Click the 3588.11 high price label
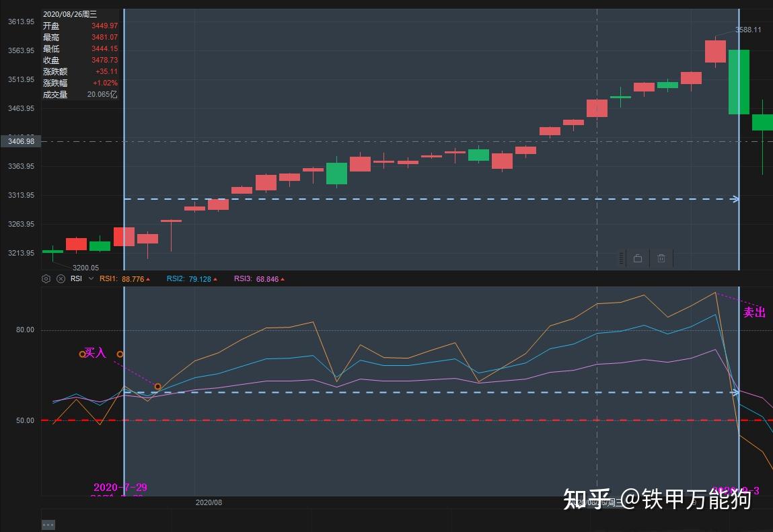This screenshot has height=532, width=773. tap(749, 30)
